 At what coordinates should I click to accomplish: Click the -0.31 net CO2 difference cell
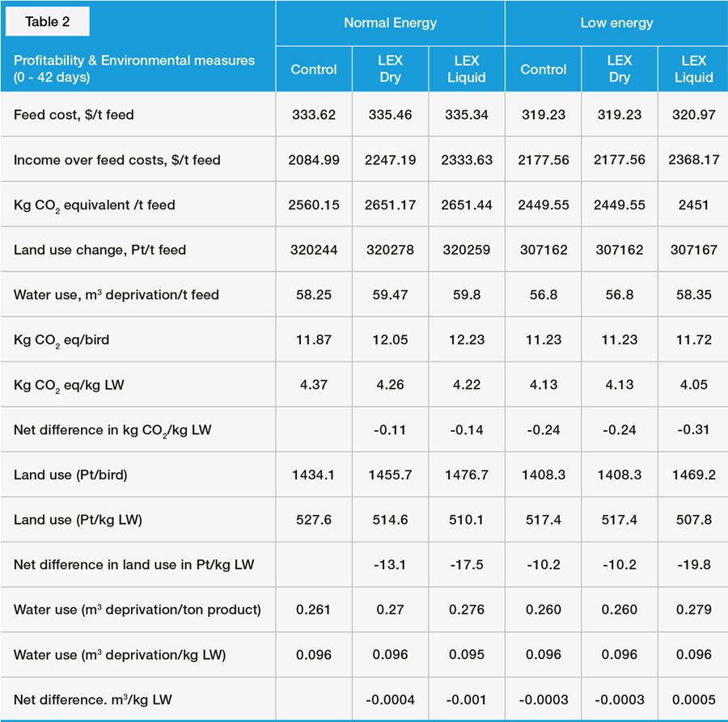(693, 430)
